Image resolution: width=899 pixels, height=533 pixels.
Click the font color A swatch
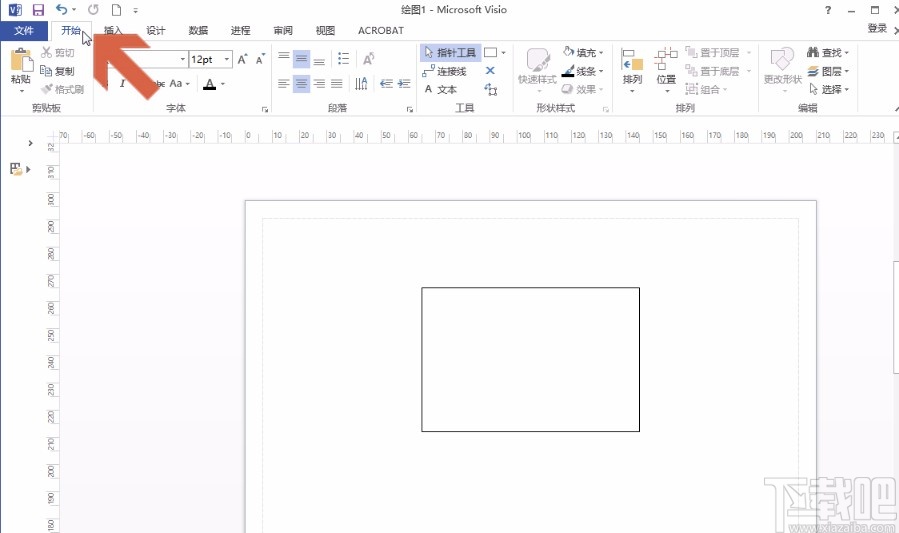click(x=209, y=85)
